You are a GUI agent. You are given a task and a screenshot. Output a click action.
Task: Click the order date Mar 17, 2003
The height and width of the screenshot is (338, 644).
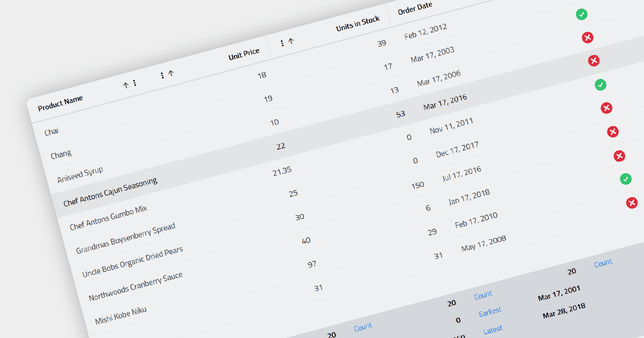click(433, 54)
